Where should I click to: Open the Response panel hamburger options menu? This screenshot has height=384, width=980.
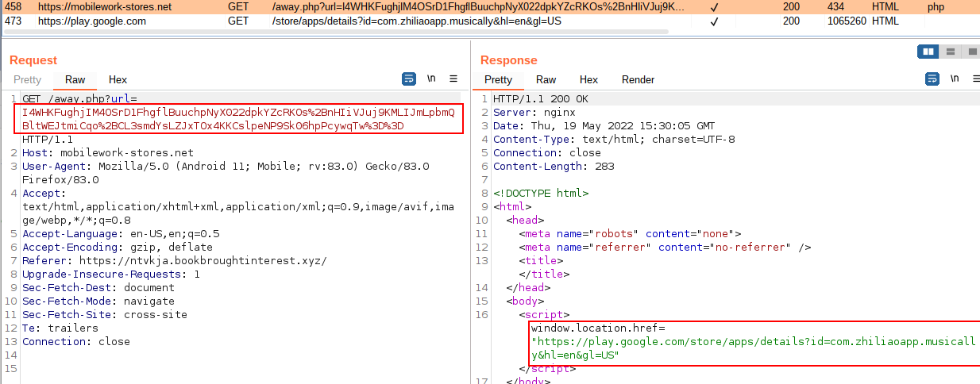click(977, 79)
